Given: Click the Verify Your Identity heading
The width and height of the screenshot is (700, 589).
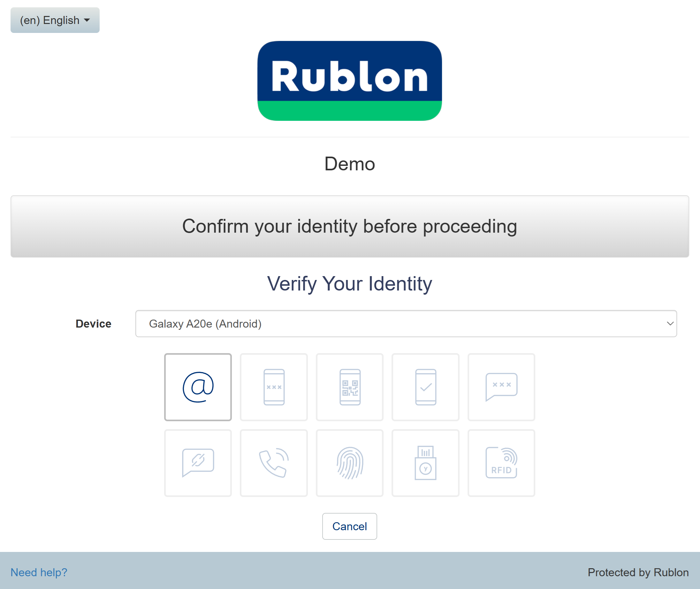Looking at the screenshot, I should 349,284.
